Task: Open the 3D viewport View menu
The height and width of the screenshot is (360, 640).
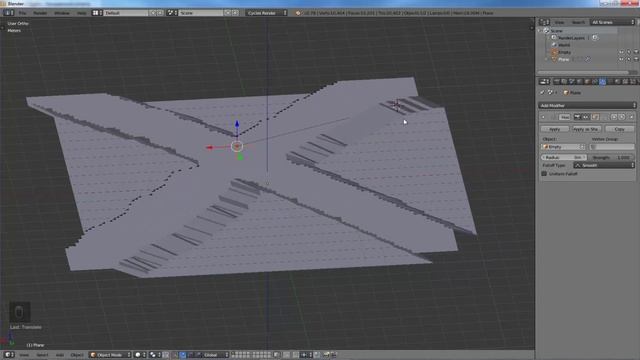Action: (24, 355)
